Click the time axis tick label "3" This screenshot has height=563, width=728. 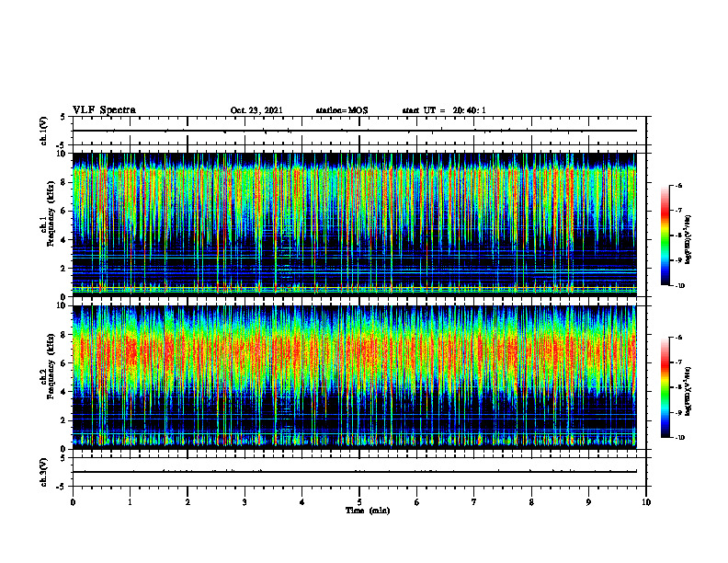(x=245, y=502)
